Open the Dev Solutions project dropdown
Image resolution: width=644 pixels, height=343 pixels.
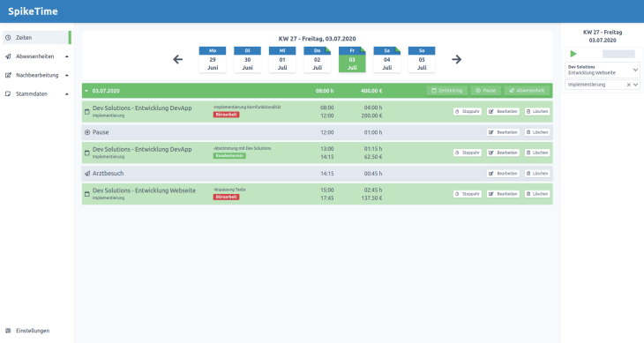pos(603,70)
